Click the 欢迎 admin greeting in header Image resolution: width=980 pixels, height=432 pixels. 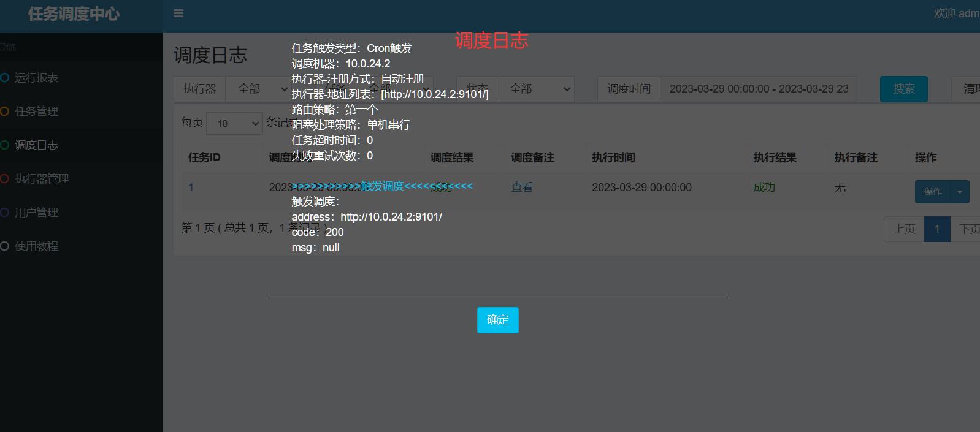pos(957,13)
